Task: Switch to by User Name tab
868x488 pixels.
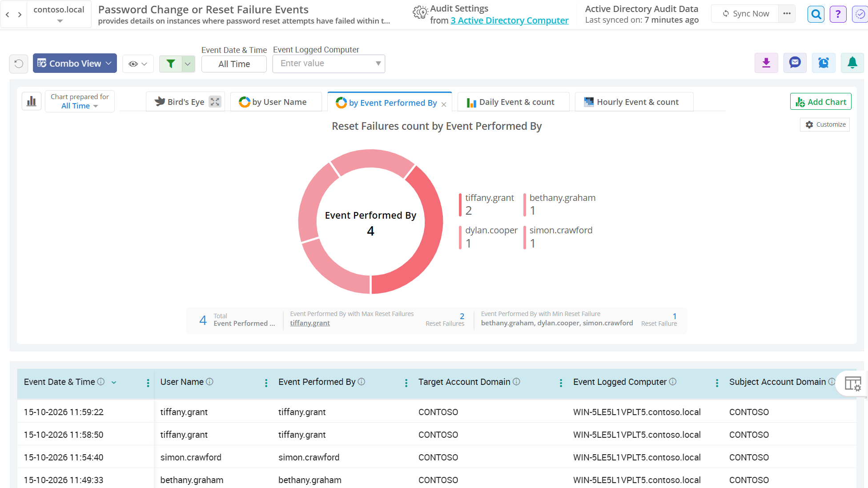Action: tap(276, 102)
